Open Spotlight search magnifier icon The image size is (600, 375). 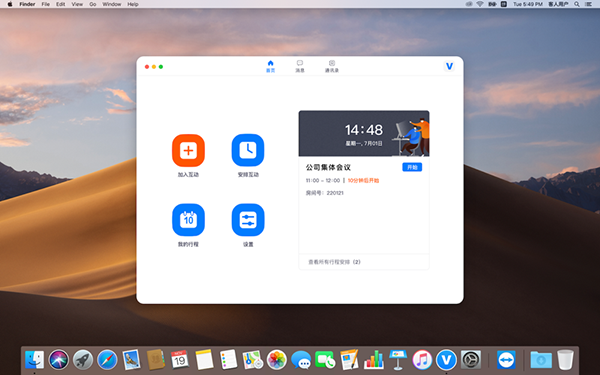(577, 4)
